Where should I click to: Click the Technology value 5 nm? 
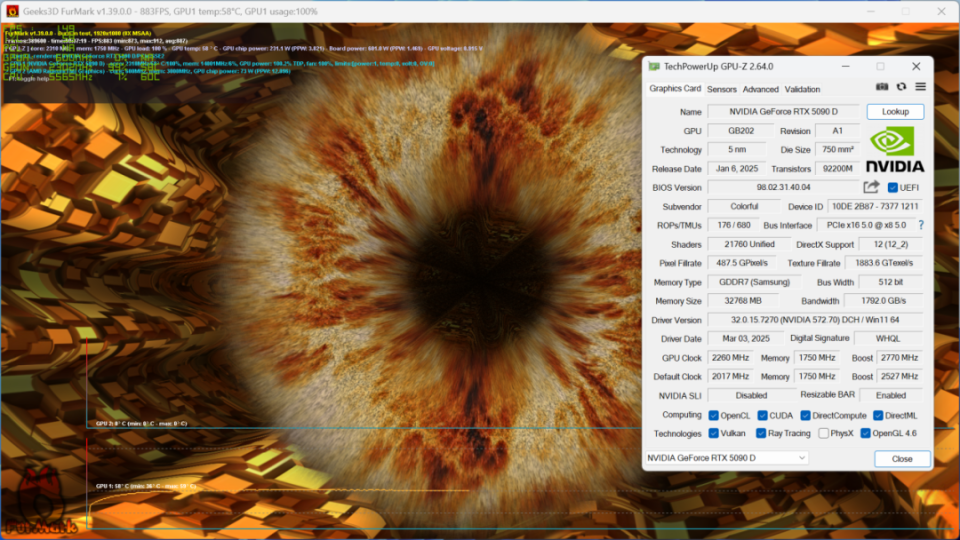point(737,149)
